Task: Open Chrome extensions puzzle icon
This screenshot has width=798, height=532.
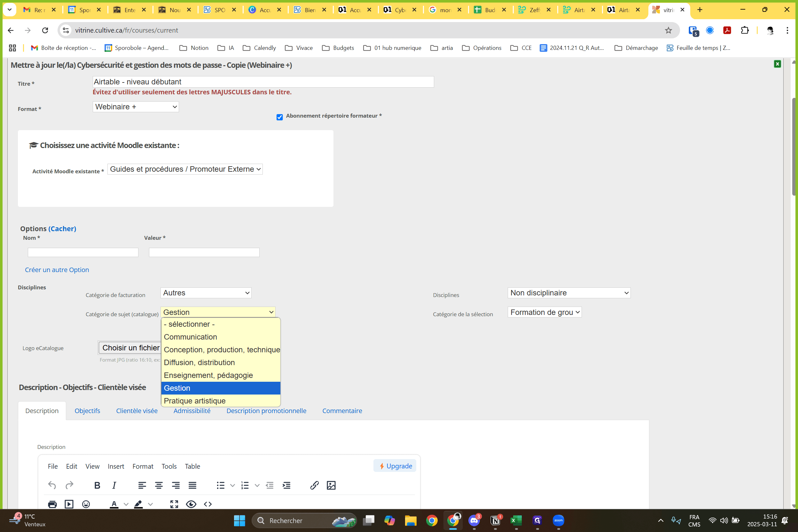Action: (745, 30)
